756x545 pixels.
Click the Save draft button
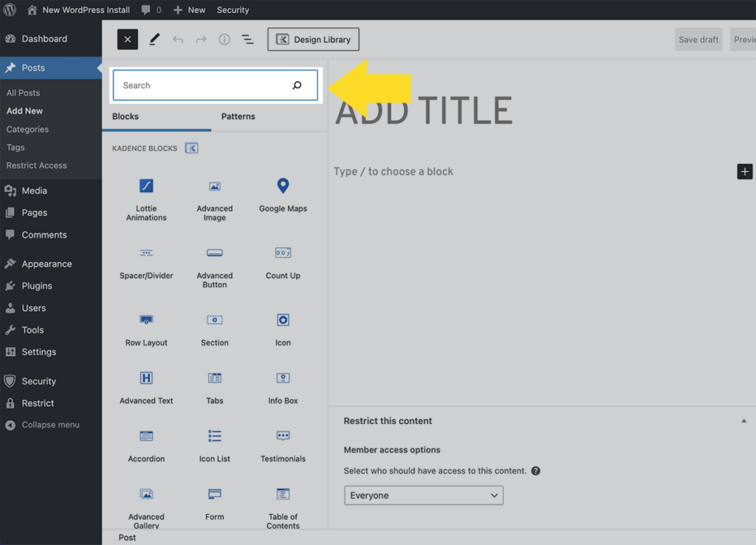[x=698, y=40]
